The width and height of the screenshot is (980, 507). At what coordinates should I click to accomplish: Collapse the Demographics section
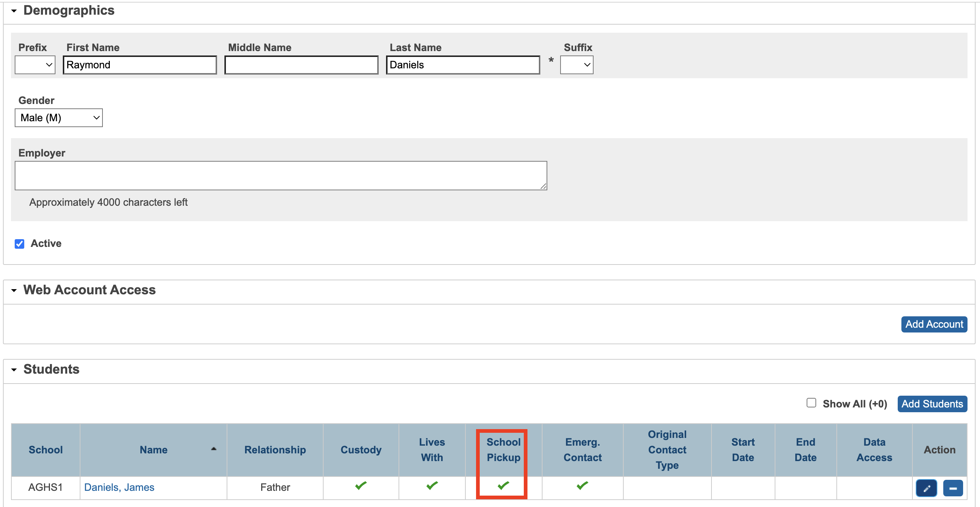14,11
